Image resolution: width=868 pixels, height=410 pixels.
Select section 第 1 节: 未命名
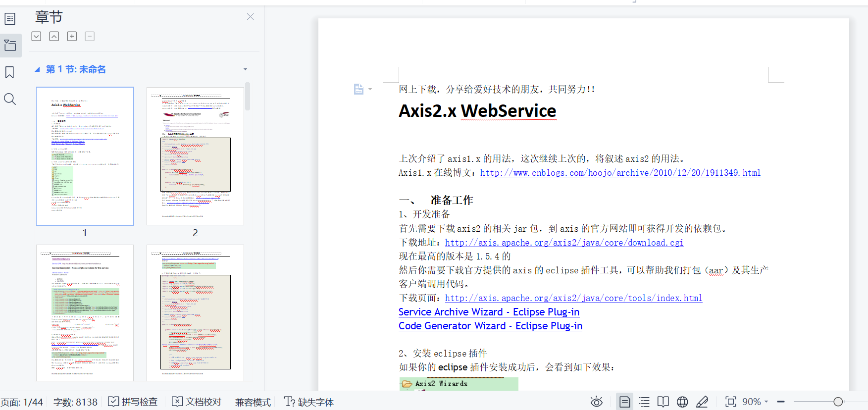coord(76,69)
